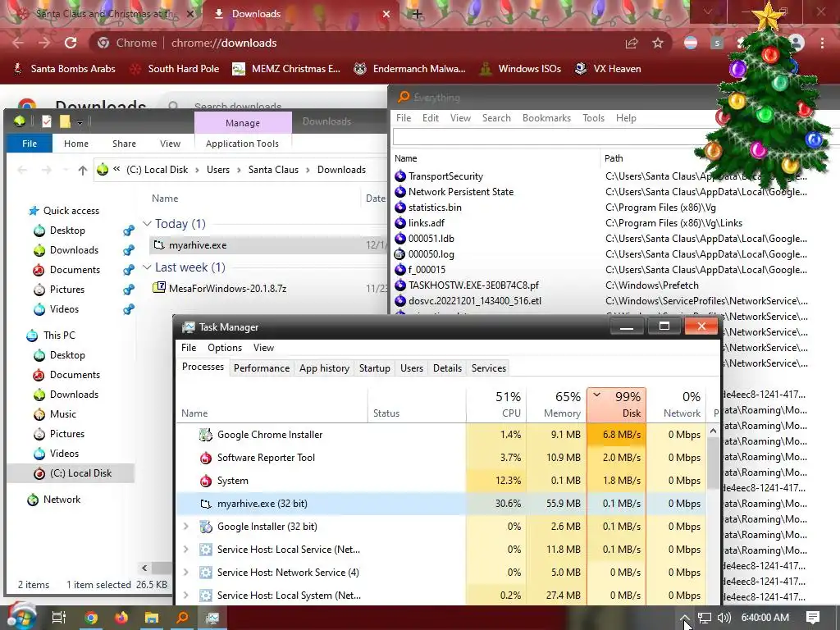Open Quick access Downloads in sidebar
Viewport: 840px width, 630px height.
(x=74, y=249)
